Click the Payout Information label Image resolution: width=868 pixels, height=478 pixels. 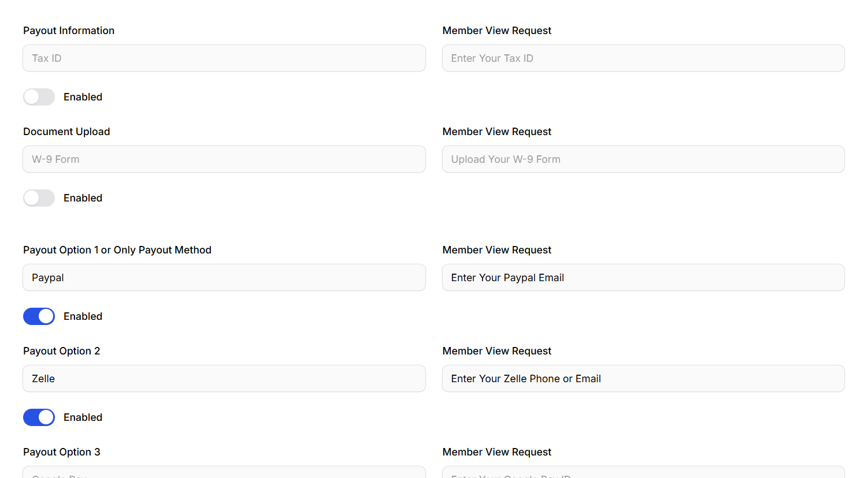point(69,31)
